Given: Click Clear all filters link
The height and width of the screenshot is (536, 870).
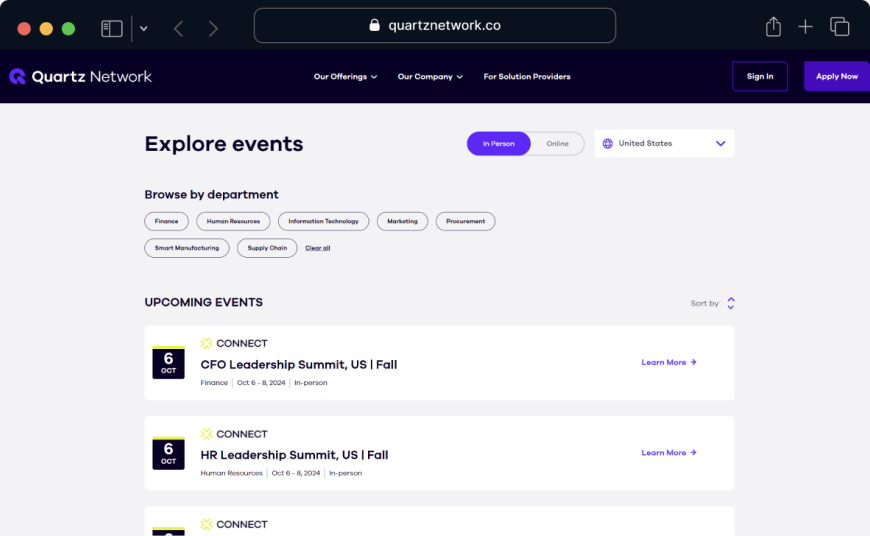Looking at the screenshot, I should pos(317,248).
